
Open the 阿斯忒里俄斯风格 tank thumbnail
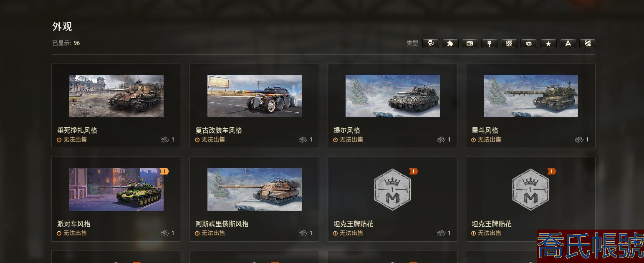(254, 190)
